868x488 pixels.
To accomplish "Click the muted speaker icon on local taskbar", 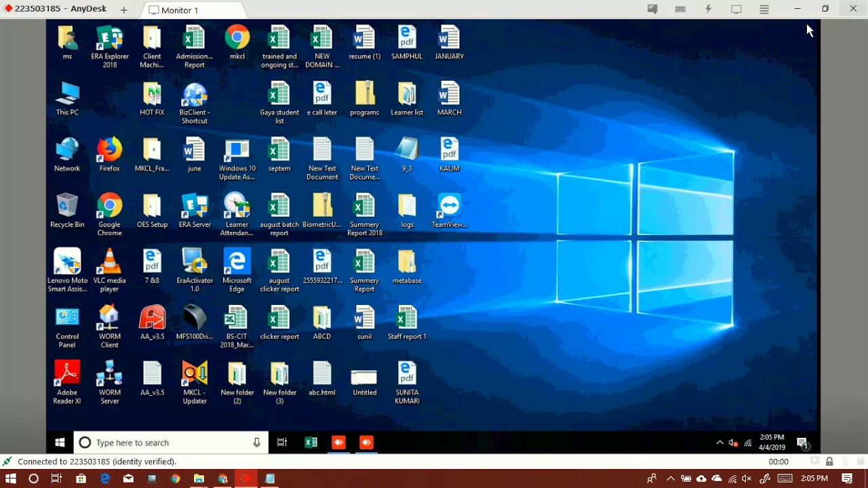I will 747,479.
